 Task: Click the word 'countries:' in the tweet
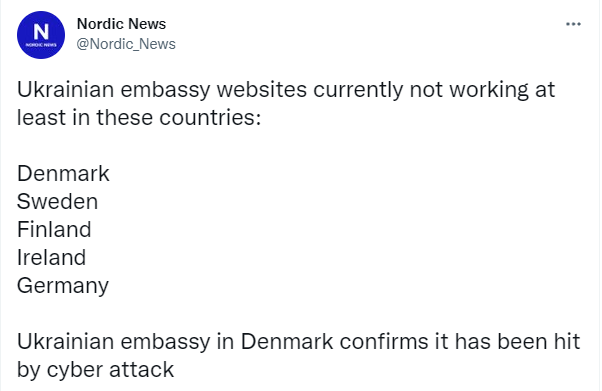click(x=210, y=118)
